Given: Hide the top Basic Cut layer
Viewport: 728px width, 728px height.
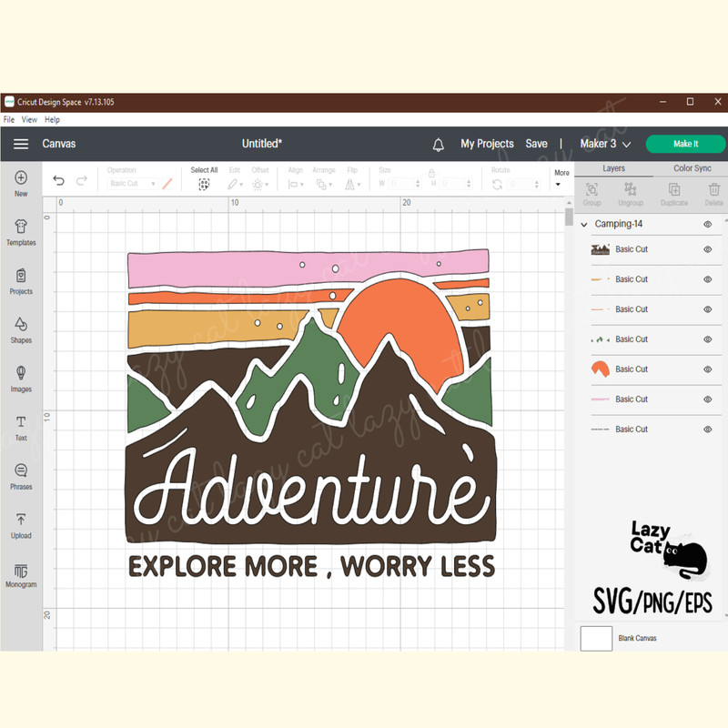Looking at the screenshot, I should pyautogui.click(x=707, y=249).
